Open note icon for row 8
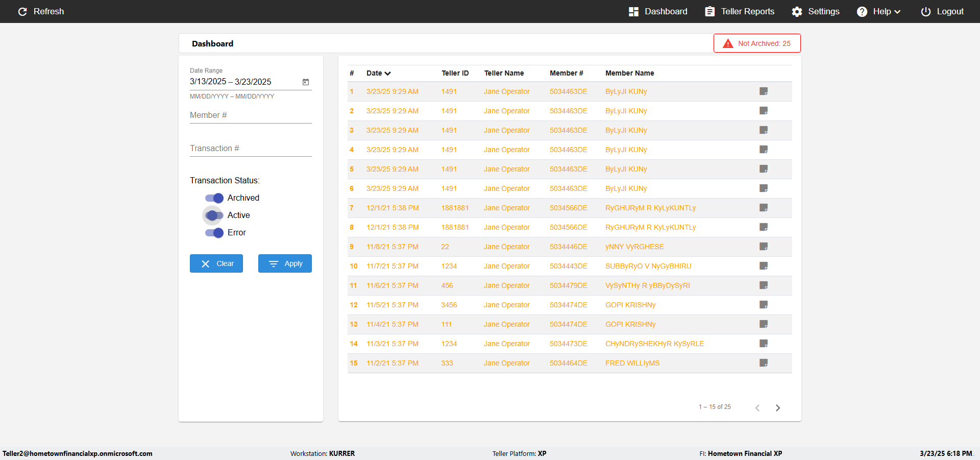This screenshot has width=980, height=460. (x=764, y=227)
